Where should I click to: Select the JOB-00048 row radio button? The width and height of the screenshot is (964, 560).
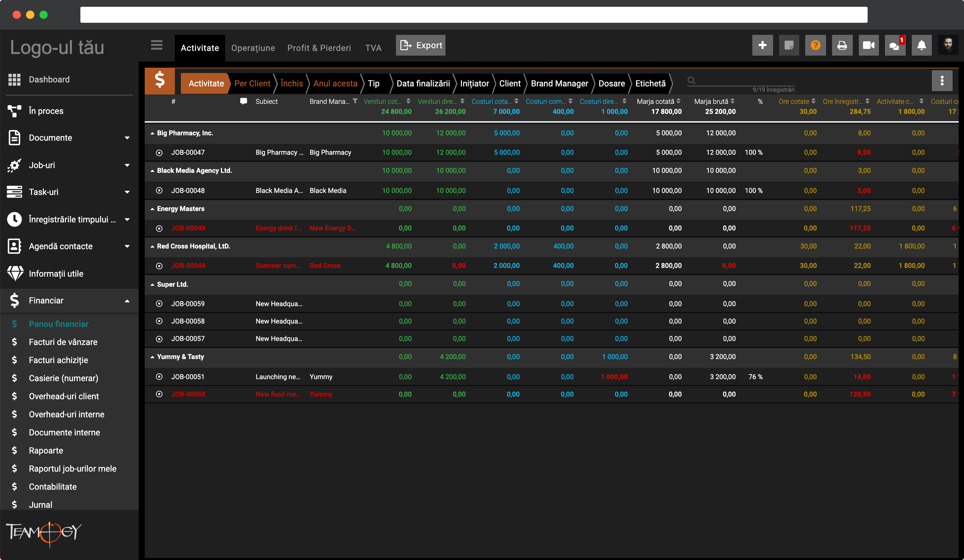tap(159, 191)
